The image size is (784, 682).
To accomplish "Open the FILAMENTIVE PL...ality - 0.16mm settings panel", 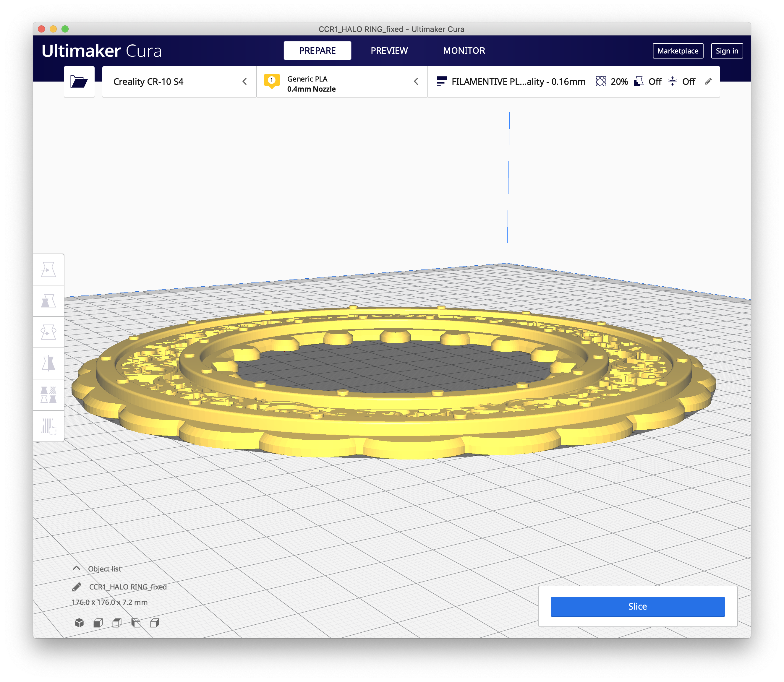I will 574,82.
